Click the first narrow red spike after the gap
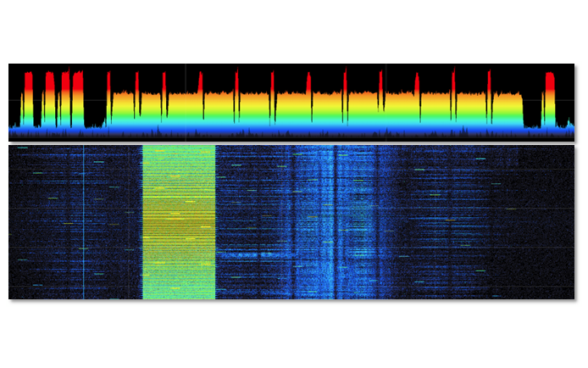This screenshot has height=368, width=588. pos(108,81)
